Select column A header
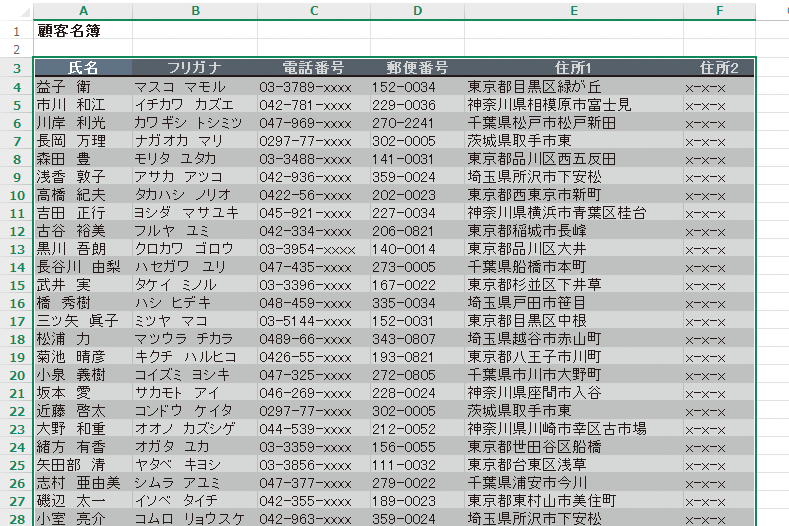Viewport: 789px width, 526px height. tap(83, 11)
